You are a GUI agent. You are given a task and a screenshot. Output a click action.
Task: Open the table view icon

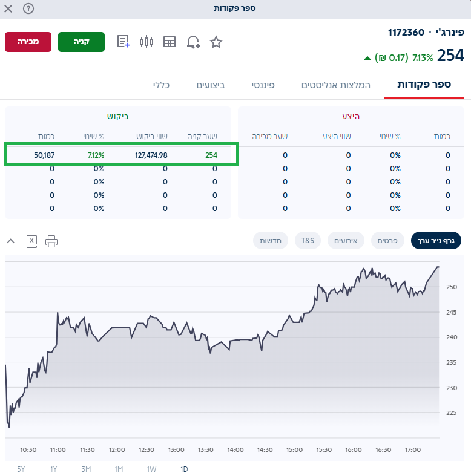tap(170, 42)
